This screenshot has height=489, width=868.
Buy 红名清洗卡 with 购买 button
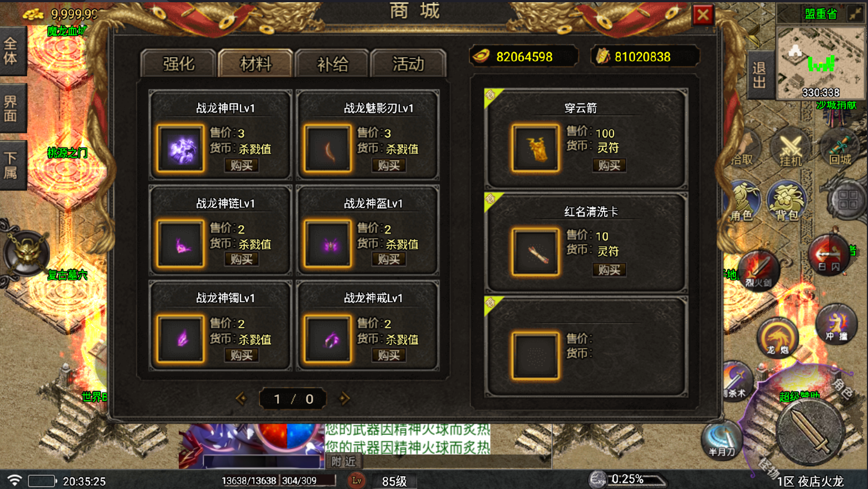609,270
